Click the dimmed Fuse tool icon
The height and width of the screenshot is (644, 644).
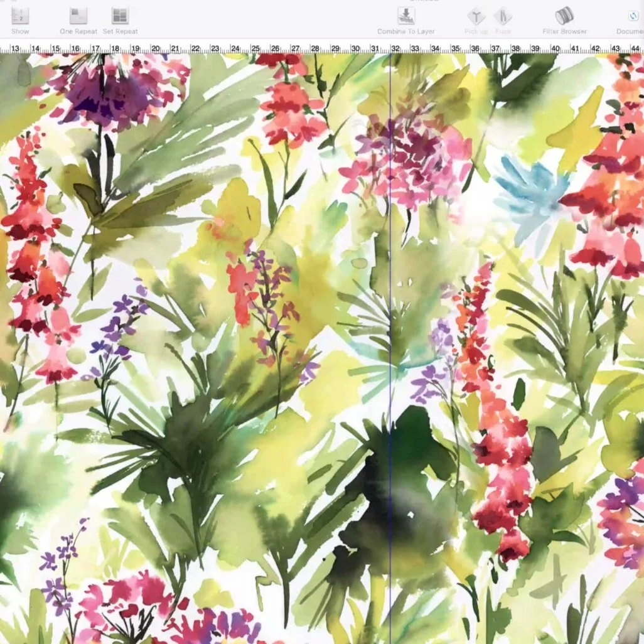503,17
